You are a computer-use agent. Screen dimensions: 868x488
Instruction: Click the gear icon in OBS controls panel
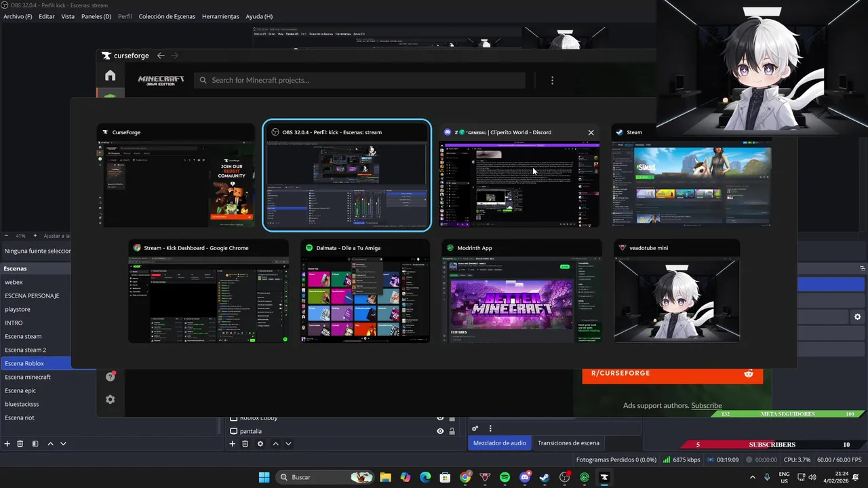click(857, 317)
